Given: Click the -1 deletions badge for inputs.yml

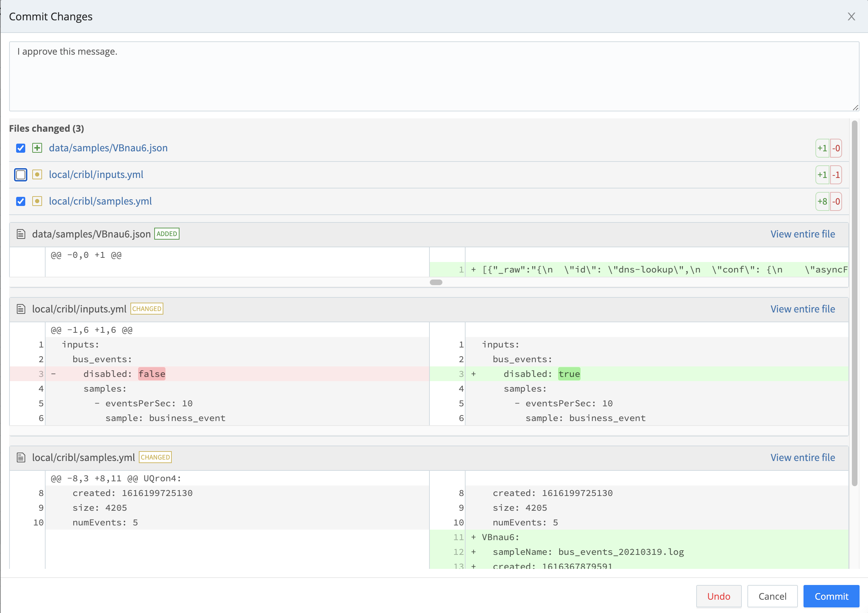Looking at the screenshot, I should click(x=836, y=175).
